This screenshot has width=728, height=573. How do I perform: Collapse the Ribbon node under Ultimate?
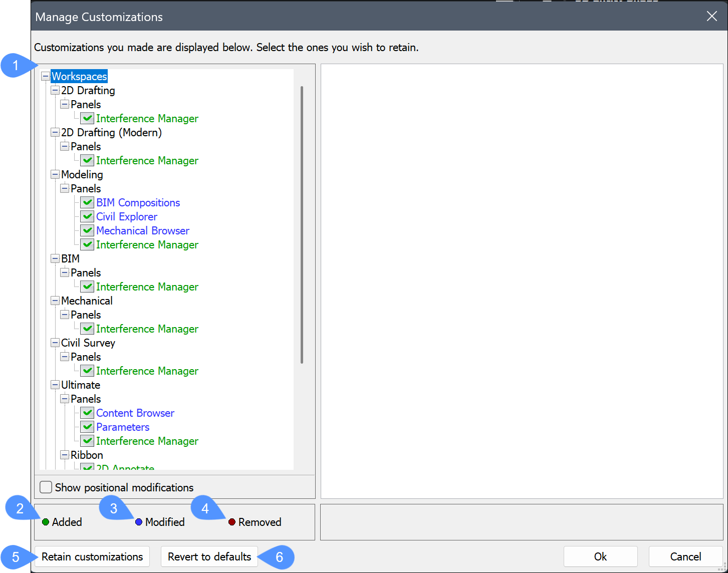point(65,455)
